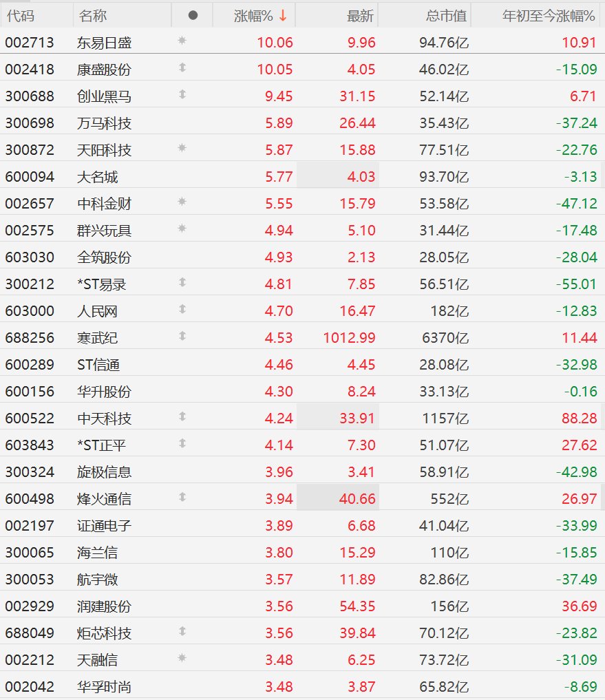
Task: Click latest price 33.91 for 中天科技
Action: [x=357, y=418]
